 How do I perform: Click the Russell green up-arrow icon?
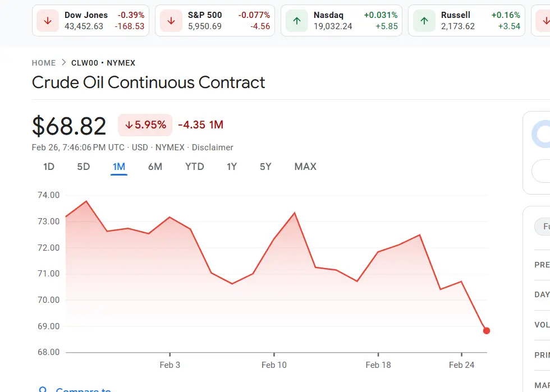(x=424, y=21)
